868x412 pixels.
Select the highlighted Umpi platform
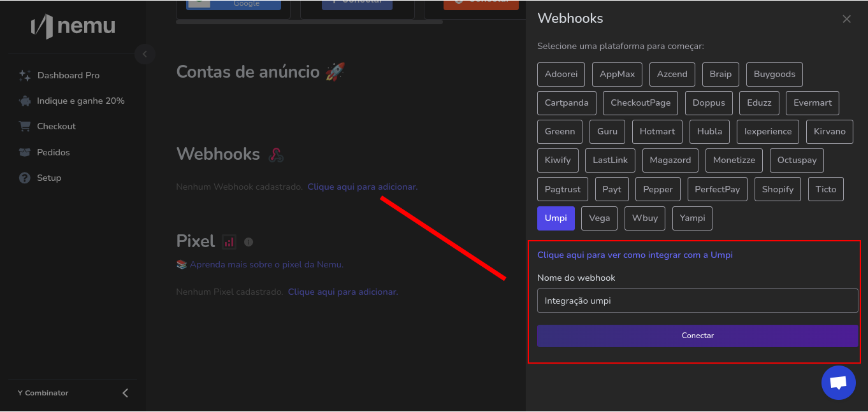click(556, 218)
